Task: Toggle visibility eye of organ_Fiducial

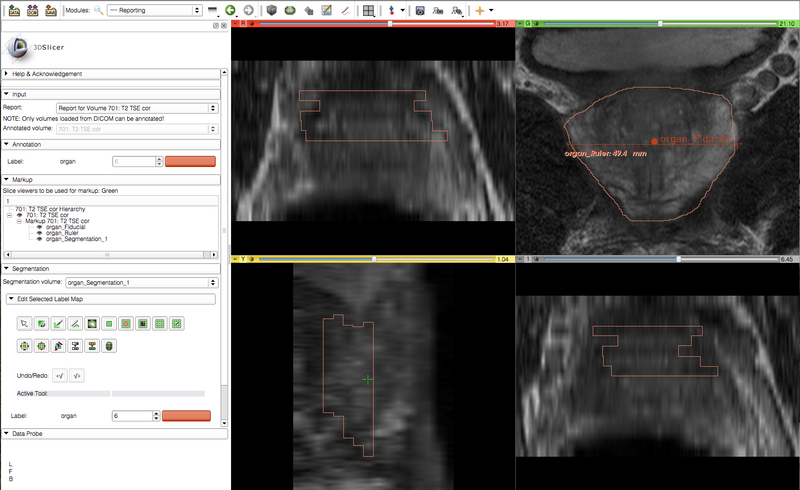Action: tap(39, 227)
